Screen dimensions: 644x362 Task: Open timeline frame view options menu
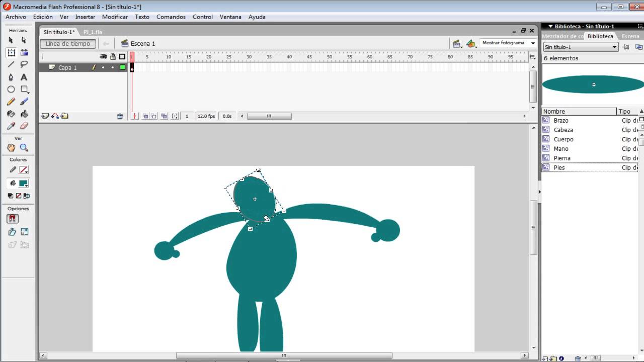point(532,57)
